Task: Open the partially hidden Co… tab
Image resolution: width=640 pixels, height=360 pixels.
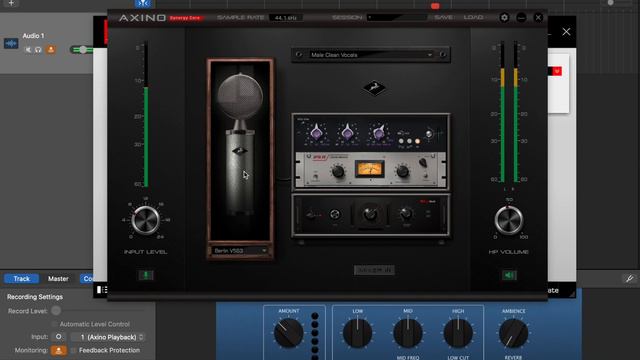Action: click(x=87, y=279)
